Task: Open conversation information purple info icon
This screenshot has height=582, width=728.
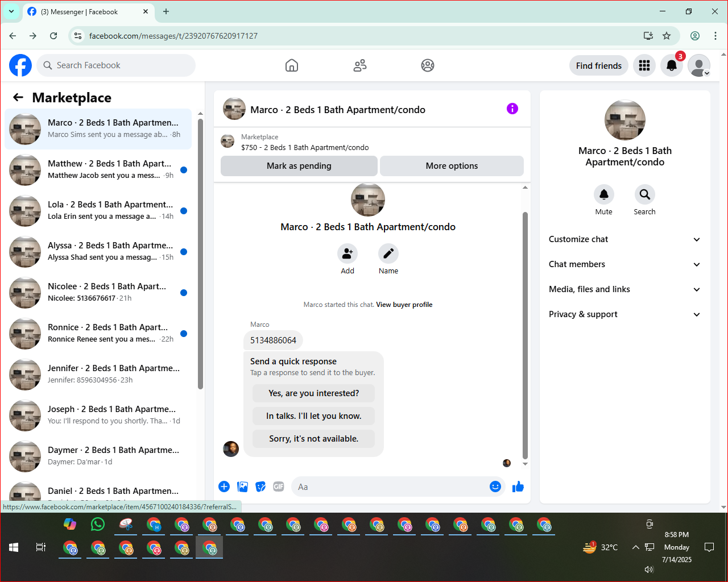Action: 512,109
